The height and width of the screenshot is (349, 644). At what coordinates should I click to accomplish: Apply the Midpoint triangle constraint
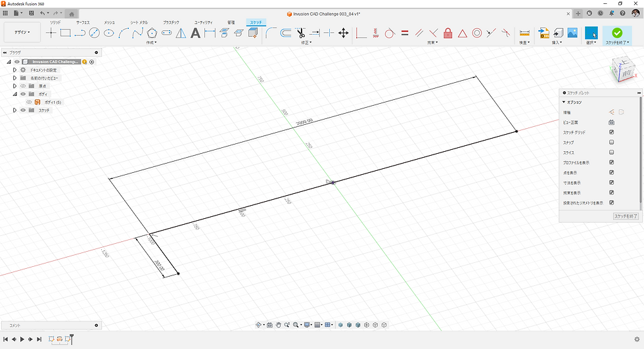pyautogui.click(x=463, y=34)
